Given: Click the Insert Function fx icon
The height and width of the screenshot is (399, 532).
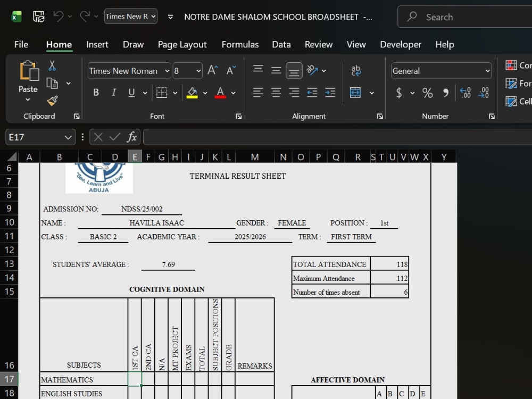Looking at the screenshot, I should [x=132, y=137].
